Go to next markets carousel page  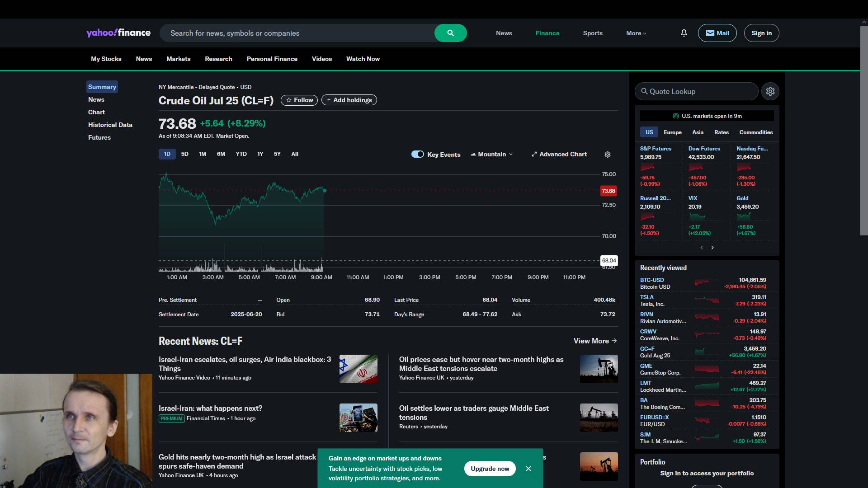pyautogui.click(x=712, y=248)
